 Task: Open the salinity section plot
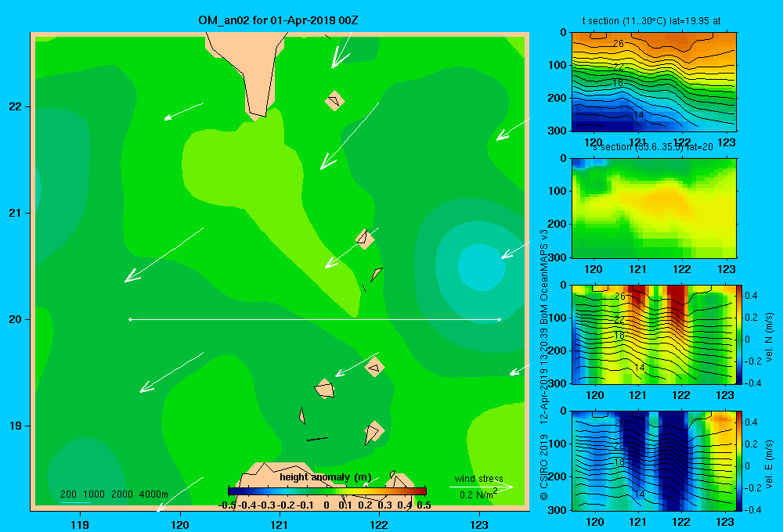(x=654, y=208)
